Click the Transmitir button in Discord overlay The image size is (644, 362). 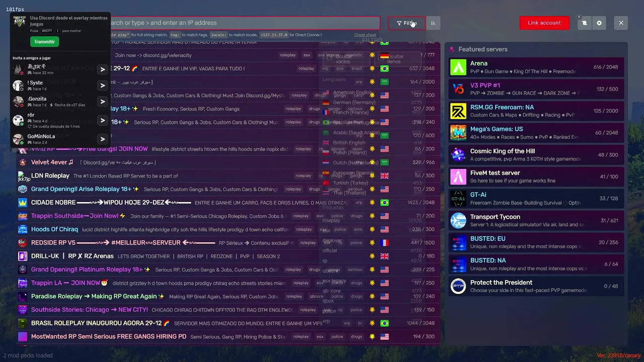[44, 42]
